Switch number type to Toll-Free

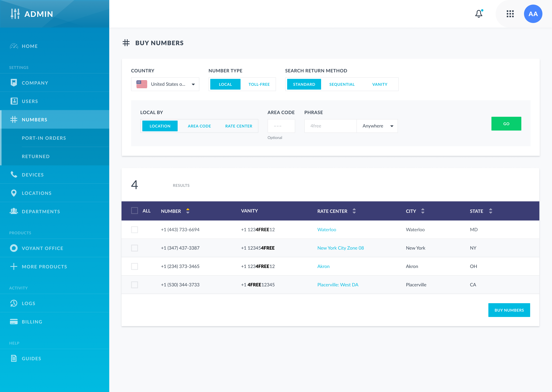(x=259, y=84)
